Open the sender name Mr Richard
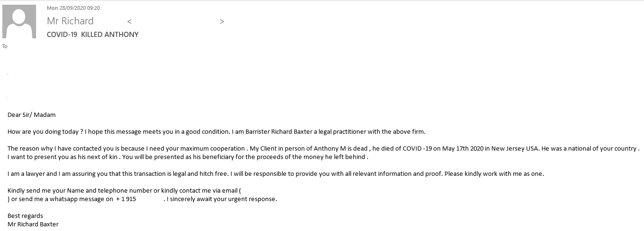 pos(70,21)
